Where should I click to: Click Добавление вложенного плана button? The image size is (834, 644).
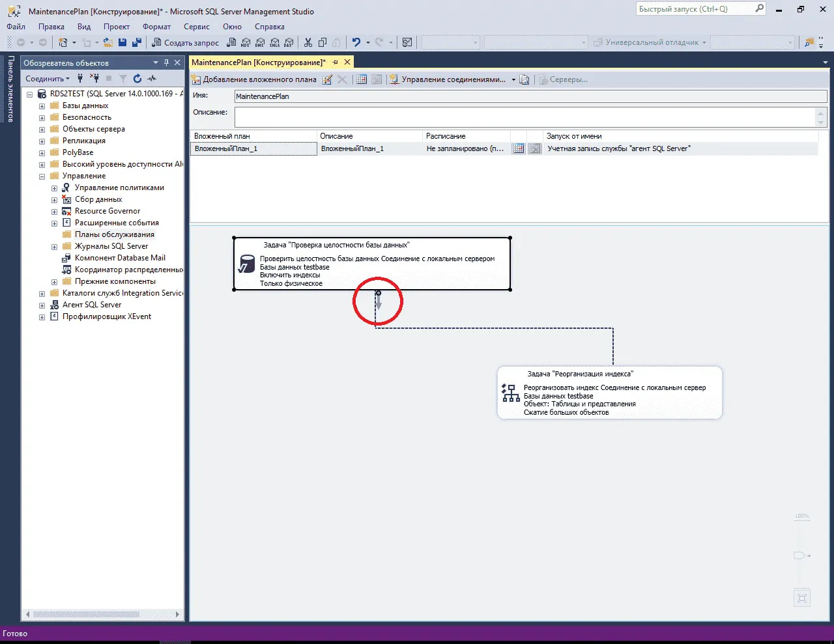253,79
